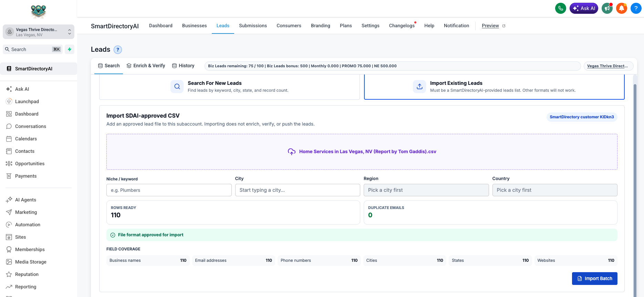Select the Enrich & Verify sub-tab

pos(146,66)
